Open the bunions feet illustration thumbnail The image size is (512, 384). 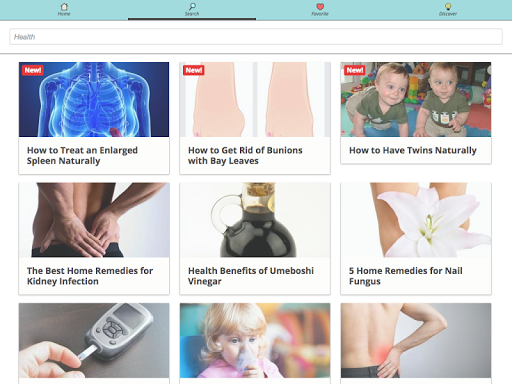point(255,99)
